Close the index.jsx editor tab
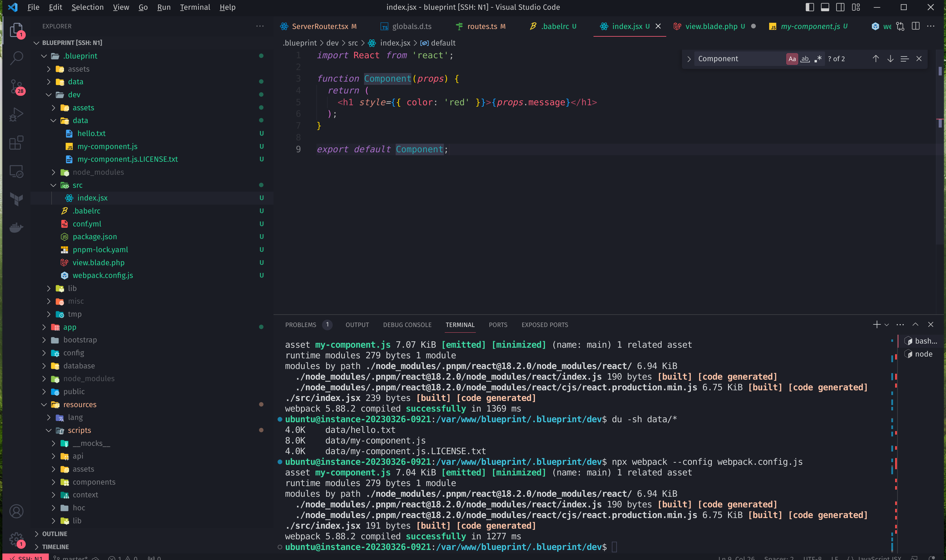 pos(658,26)
